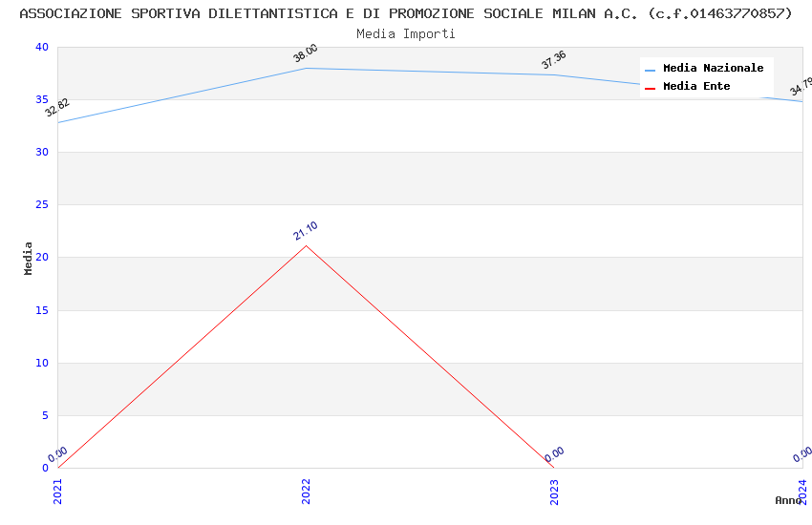Screen dimensions: 812x525
Task: Click the 2021 x-axis year label
Action: (x=57, y=491)
